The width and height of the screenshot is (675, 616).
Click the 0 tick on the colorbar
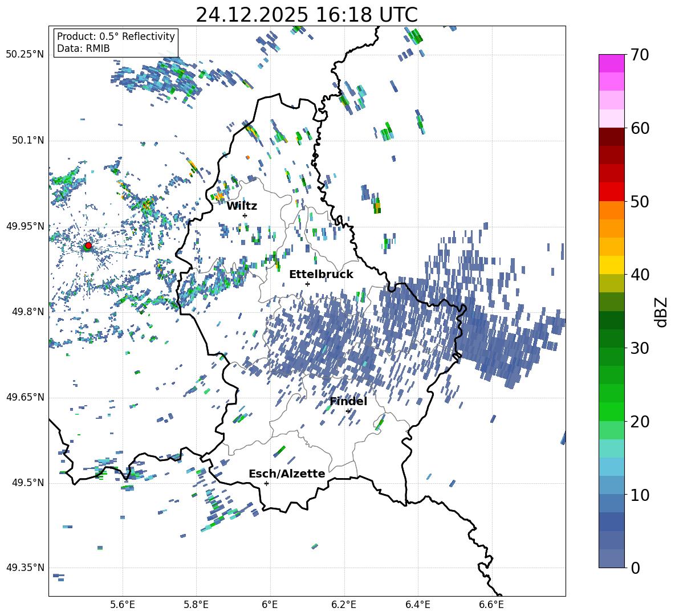pyautogui.click(x=635, y=568)
